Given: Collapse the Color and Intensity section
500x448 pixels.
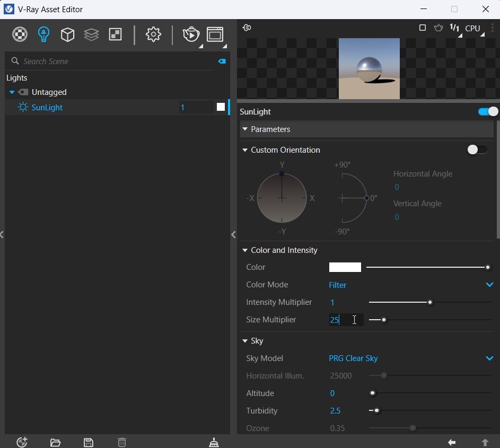Looking at the screenshot, I should tap(245, 250).
